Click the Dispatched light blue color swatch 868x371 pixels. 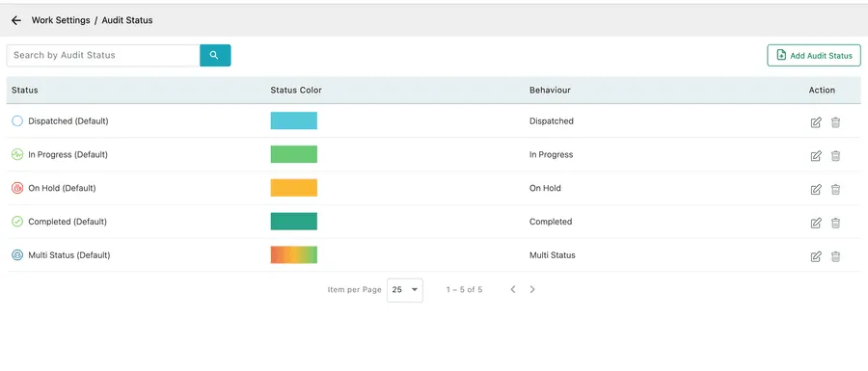coord(294,120)
